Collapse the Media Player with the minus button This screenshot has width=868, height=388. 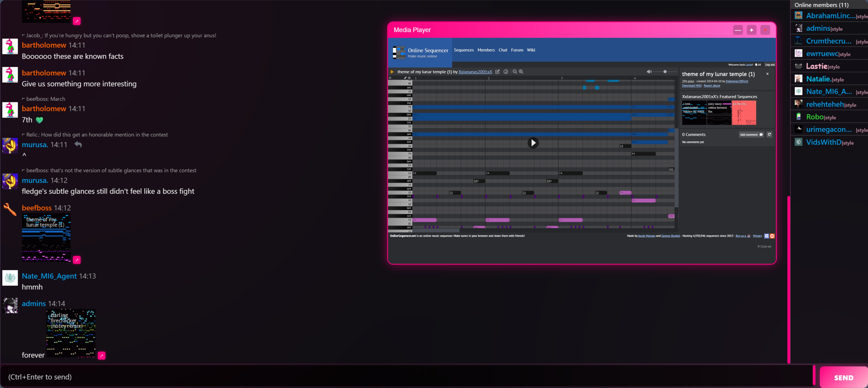(738, 30)
